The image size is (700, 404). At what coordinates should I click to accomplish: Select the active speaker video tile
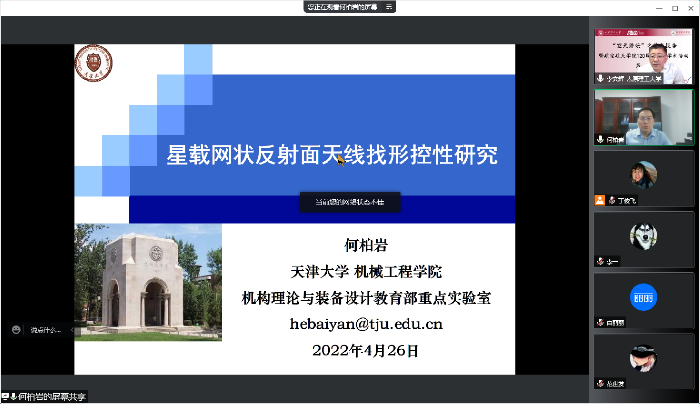coord(644,117)
